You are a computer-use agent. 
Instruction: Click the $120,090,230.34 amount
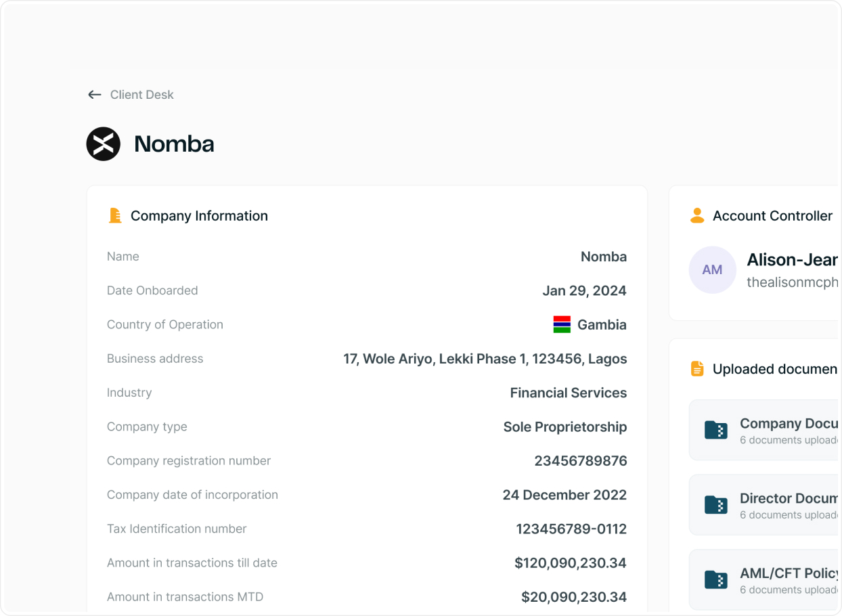click(571, 563)
